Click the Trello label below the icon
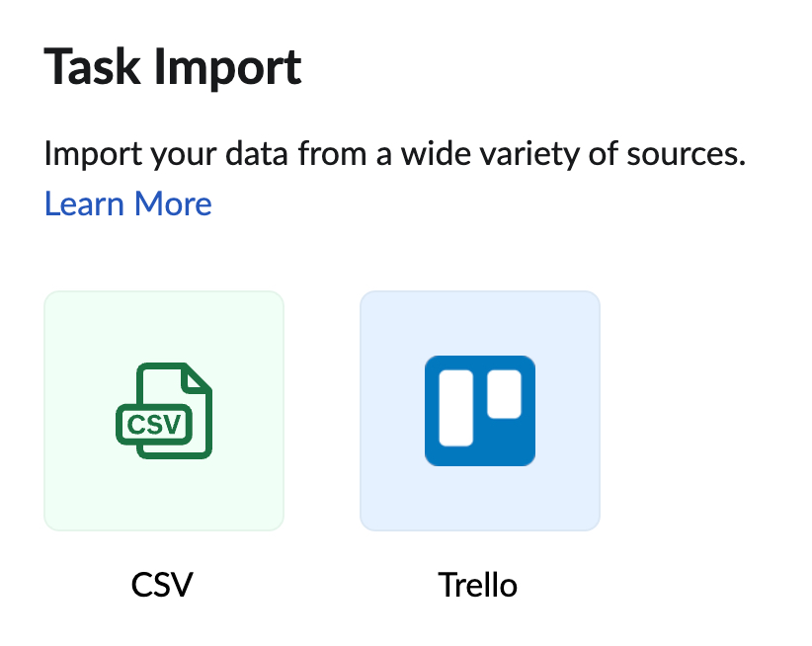Screen dimensions: 812x646 pyautogui.click(x=478, y=584)
